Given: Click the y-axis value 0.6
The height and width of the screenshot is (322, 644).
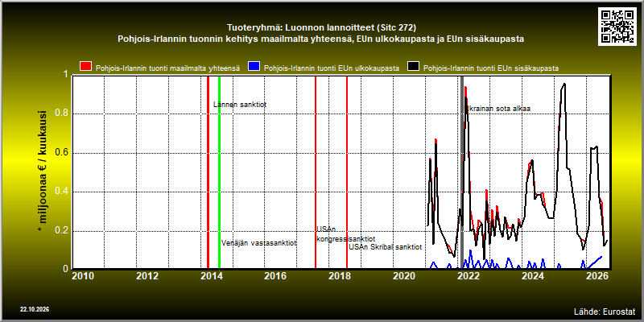Looking at the screenshot, I should tap(63, 153).
